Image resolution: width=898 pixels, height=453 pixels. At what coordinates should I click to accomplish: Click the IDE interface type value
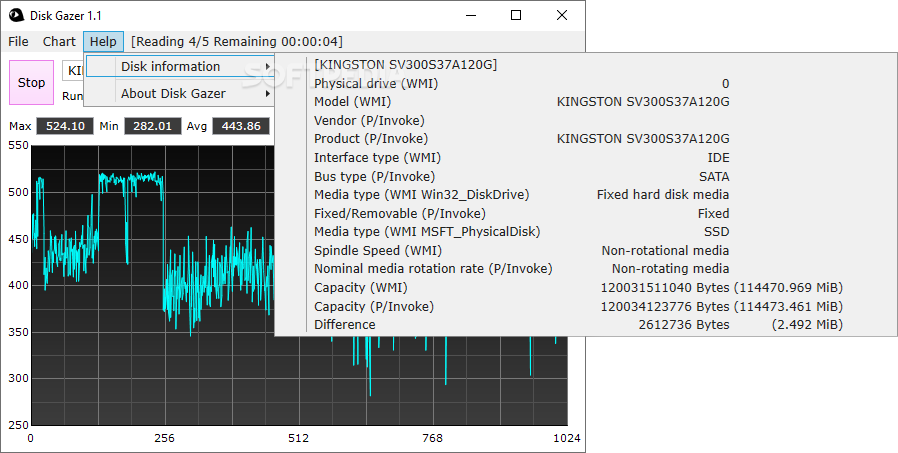click(x=719, y=157)
